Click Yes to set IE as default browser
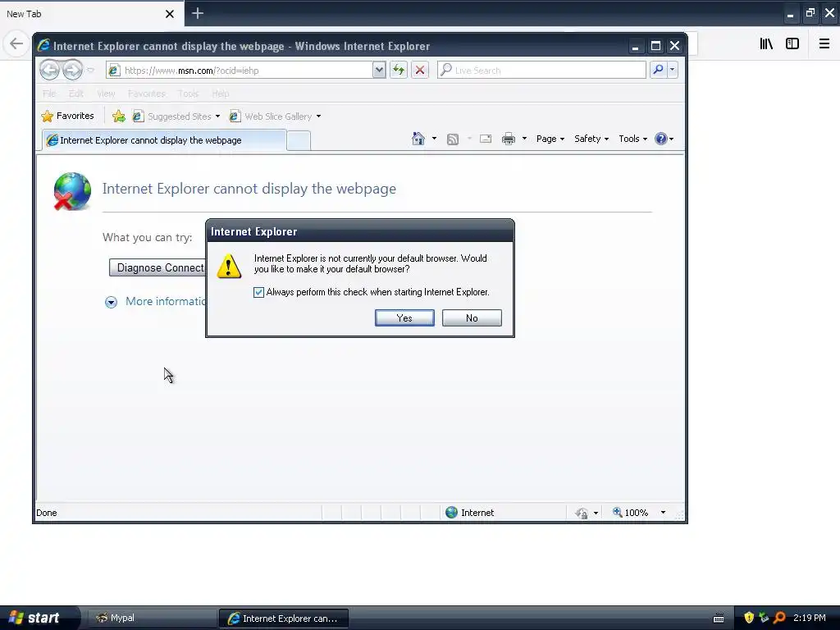The image size is (840, 630). 404,317
